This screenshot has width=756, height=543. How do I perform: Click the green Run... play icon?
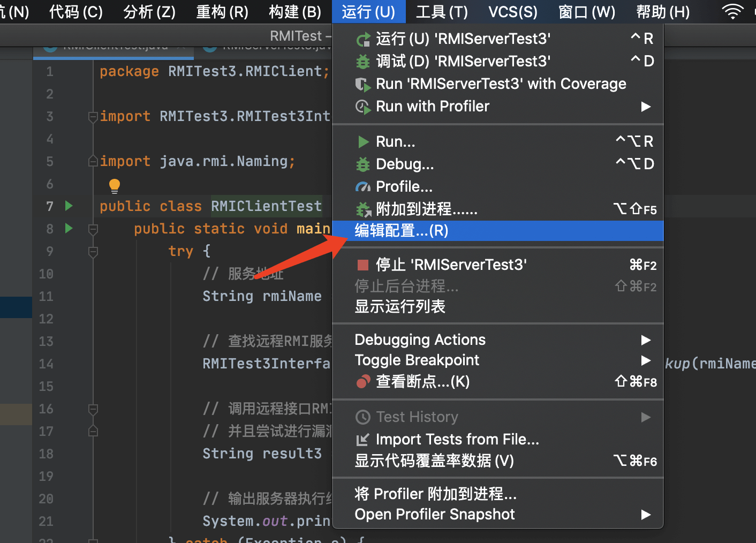364,142
